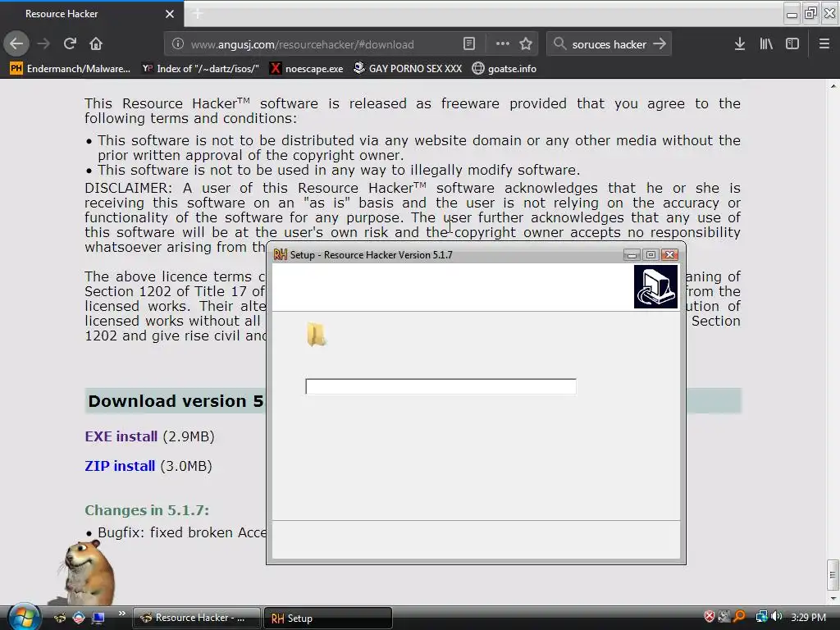
Task: Launch the second quick launch icon
Action: pyautogui.click(x=79, y=618)
